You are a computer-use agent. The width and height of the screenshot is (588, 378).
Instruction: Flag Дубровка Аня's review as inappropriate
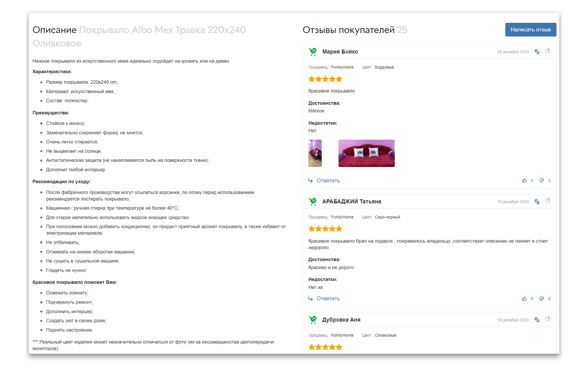(x=548, y=319)
